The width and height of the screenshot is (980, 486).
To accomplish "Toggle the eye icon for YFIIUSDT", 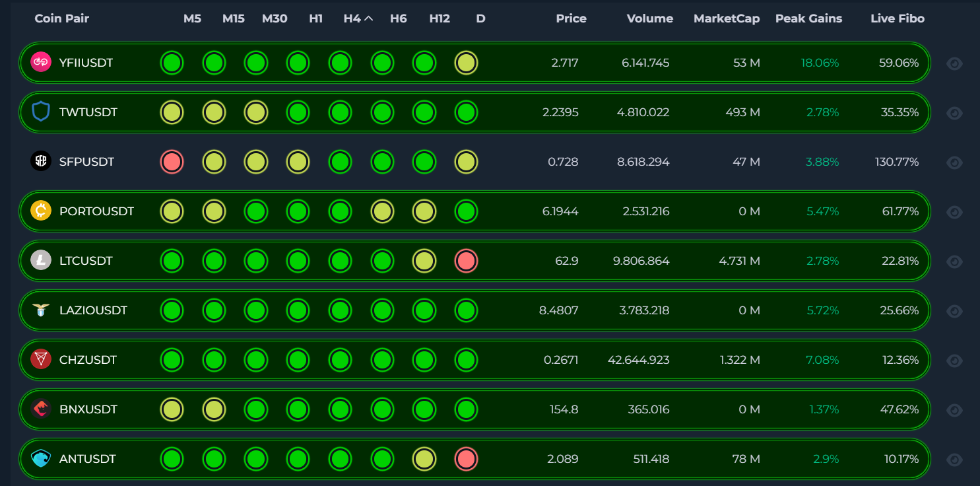I will (954, 63).
